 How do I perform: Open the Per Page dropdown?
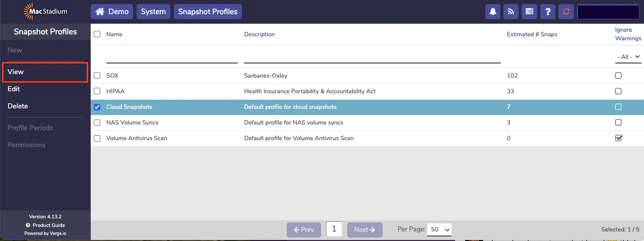[439, 229]
